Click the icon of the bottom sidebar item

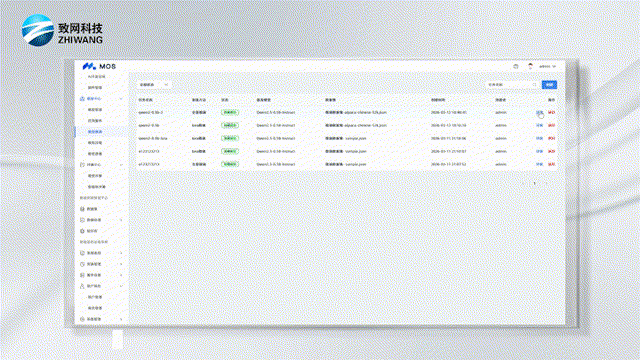(x=82, y=319)
